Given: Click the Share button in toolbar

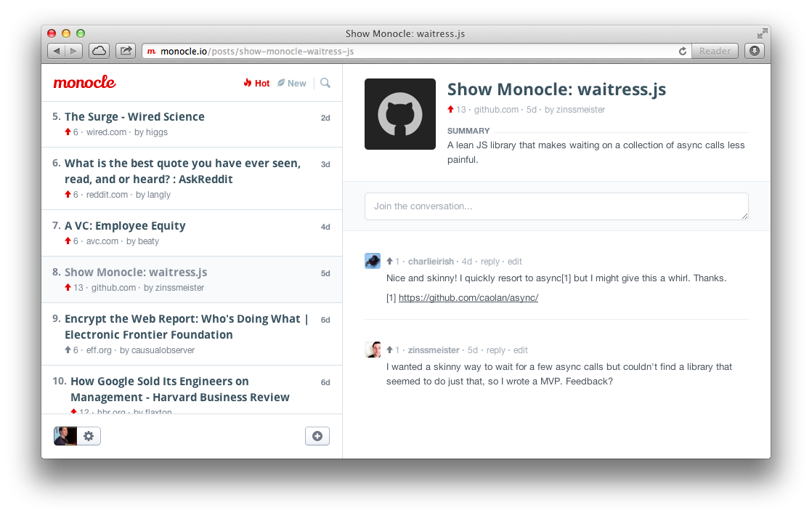Looking at the screenshot, I should pos(126,51).
